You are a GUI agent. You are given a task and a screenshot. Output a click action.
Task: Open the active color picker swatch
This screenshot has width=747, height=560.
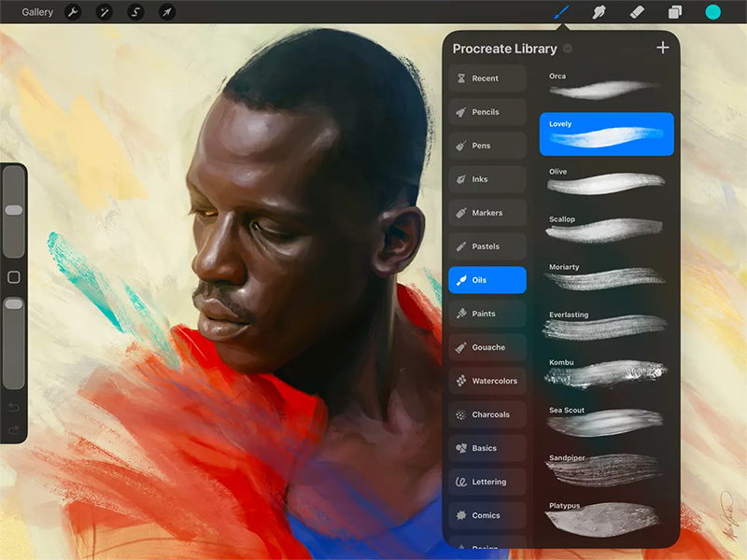713,12
